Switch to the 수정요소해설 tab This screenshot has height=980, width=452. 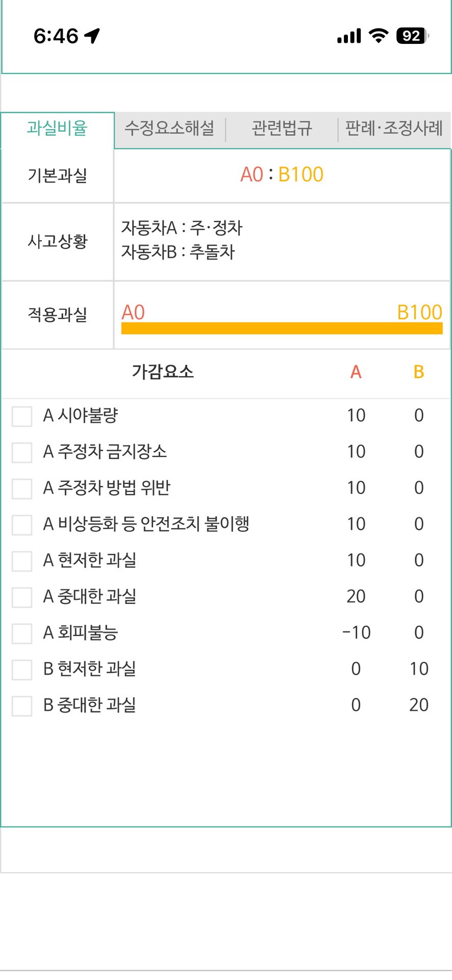[x=169, y=128]
